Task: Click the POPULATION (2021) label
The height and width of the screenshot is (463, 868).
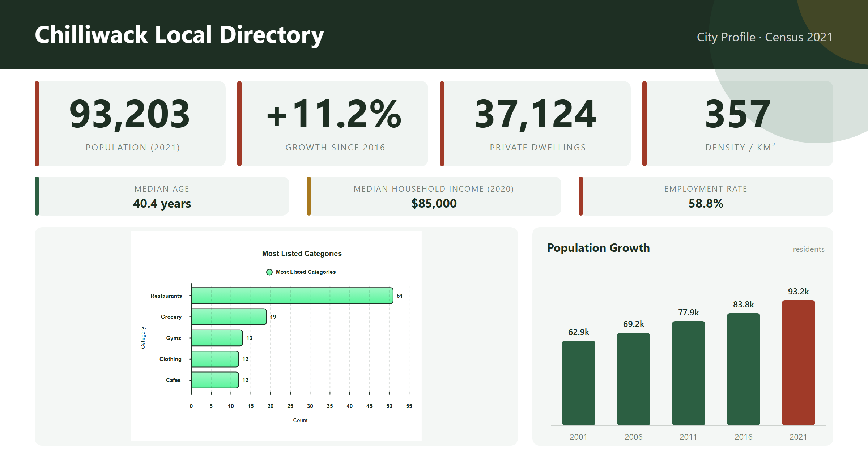Action: [x=133, y=148]
